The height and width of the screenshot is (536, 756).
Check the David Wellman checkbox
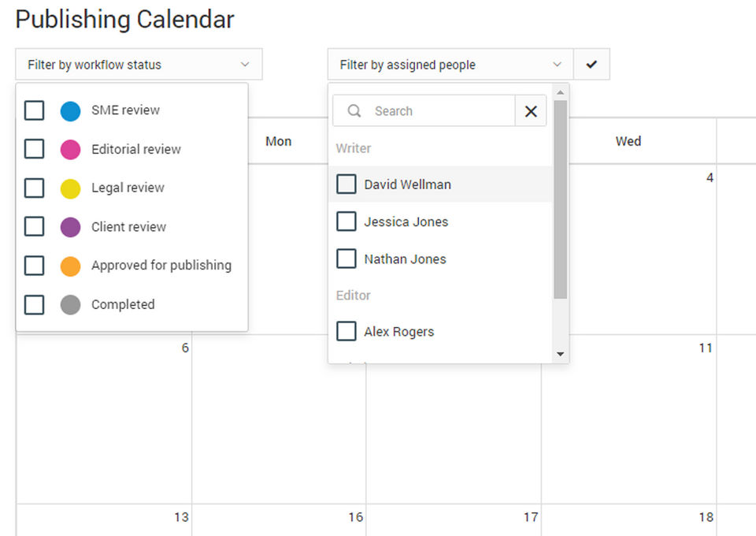346,184
